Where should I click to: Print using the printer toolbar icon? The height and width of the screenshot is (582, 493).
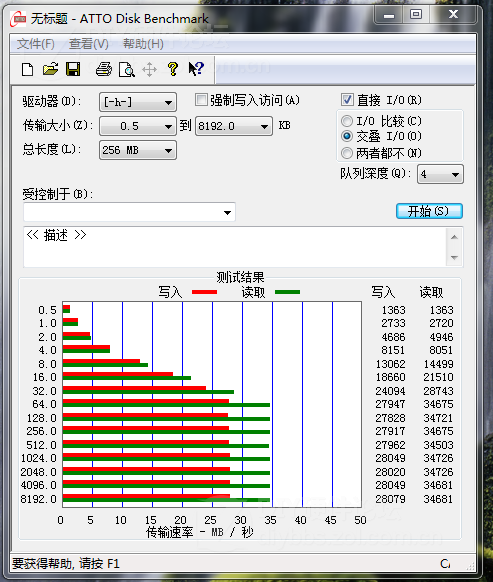(x=104, y=69)
